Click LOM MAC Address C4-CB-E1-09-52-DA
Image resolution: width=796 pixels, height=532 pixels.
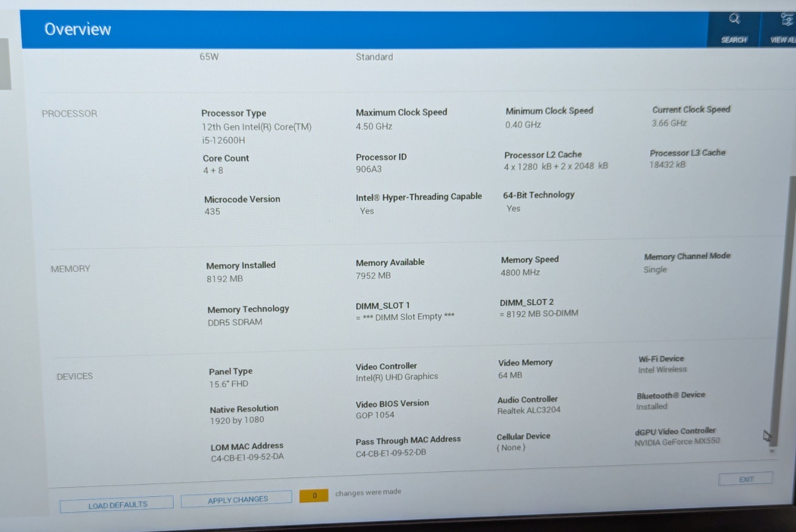tap(247, 457)
